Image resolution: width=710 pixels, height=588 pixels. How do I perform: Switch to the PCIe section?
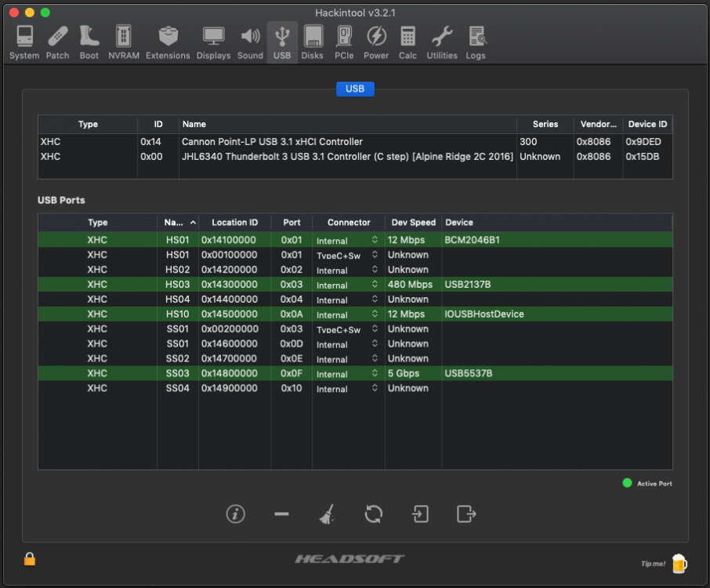(x=344, y=42)
